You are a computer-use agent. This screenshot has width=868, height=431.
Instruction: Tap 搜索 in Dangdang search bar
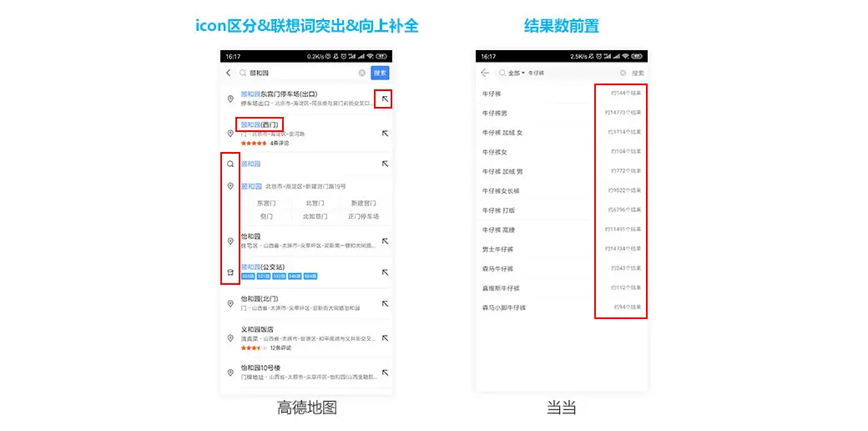pyautogui.click(x=638, y=74)
